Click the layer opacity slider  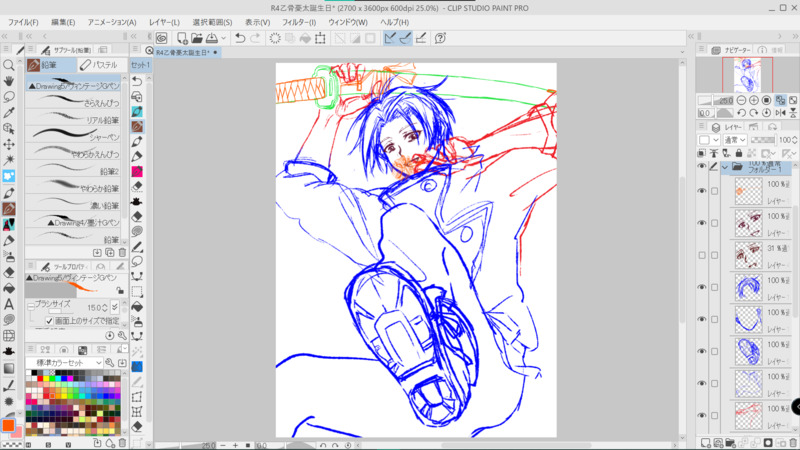763,140
